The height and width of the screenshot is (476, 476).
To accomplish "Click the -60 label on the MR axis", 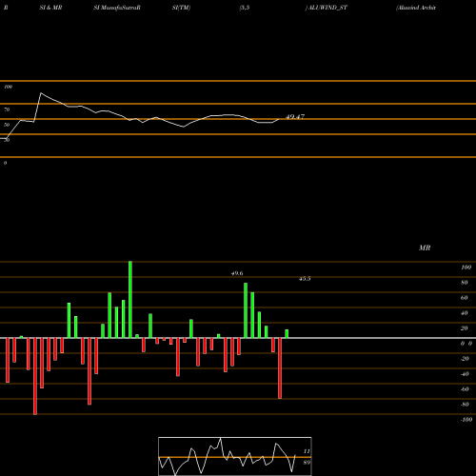I will 465,389.
